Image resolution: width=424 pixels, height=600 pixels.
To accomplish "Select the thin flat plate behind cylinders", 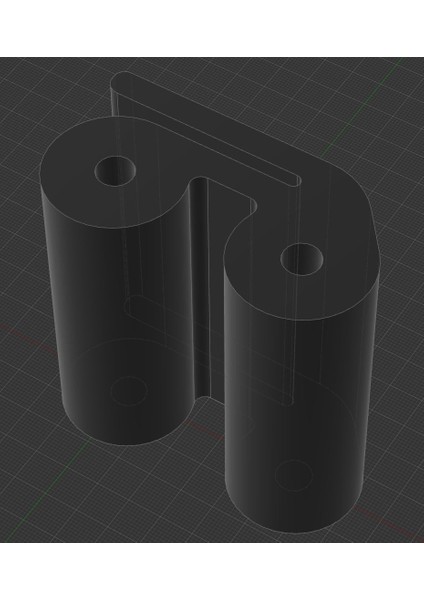I will tap(205, 128).
